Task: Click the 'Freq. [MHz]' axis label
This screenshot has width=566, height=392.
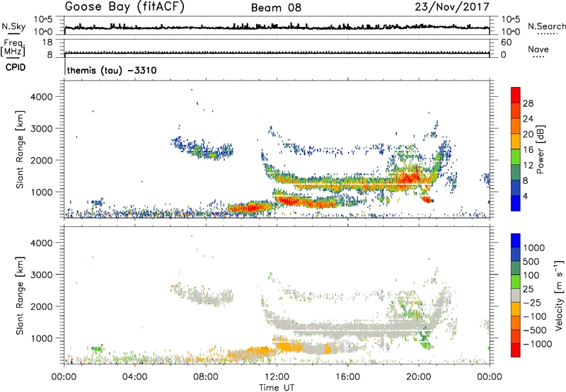Action: click(13, 47)
